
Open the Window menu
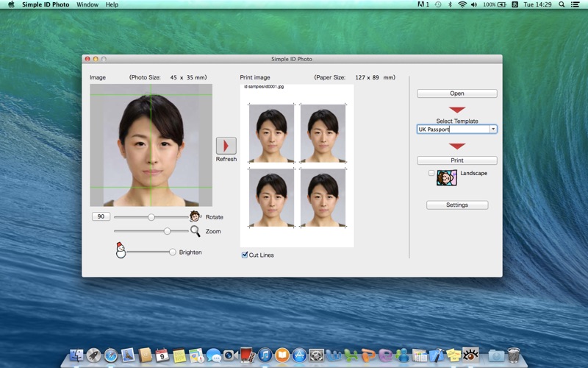point(87,4)
